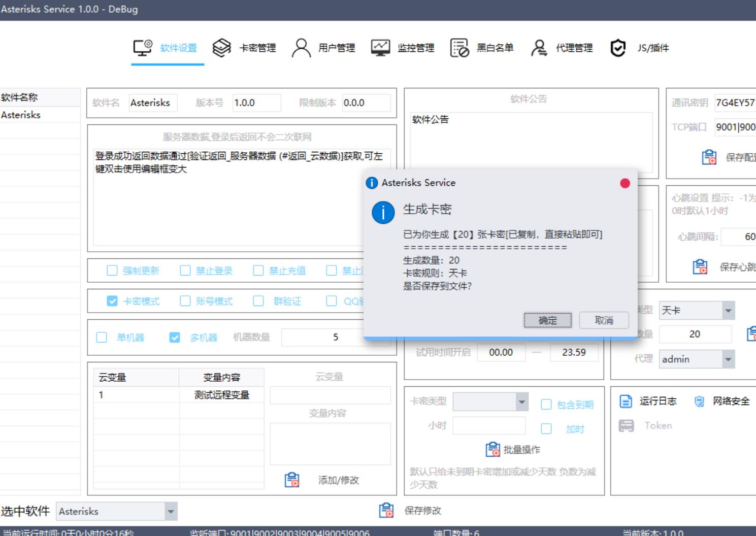Click the 版本号 input field

pos(256,103)
